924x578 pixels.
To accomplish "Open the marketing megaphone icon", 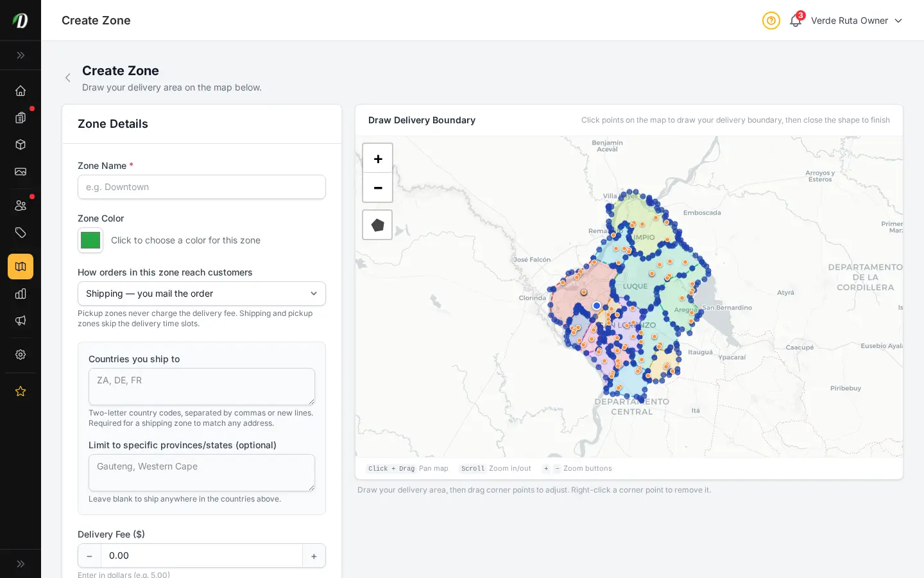I will [x=21, y=320].
